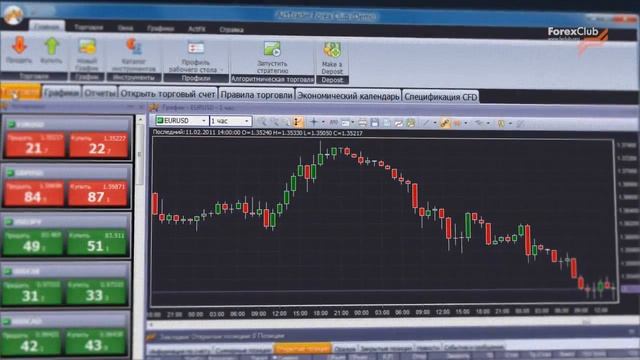Click the chart's last-candle OHLC info line
Screen dimensions: 640x360
258,133
